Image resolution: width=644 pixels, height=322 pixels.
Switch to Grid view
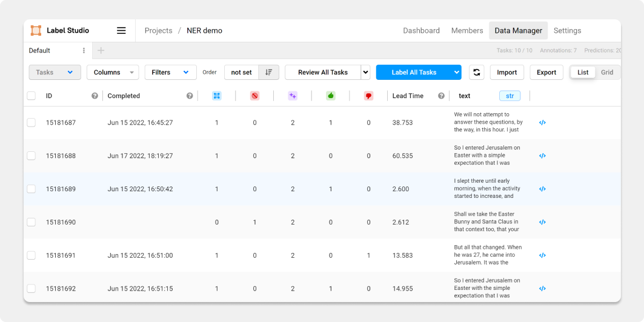[x=606, y=73]
